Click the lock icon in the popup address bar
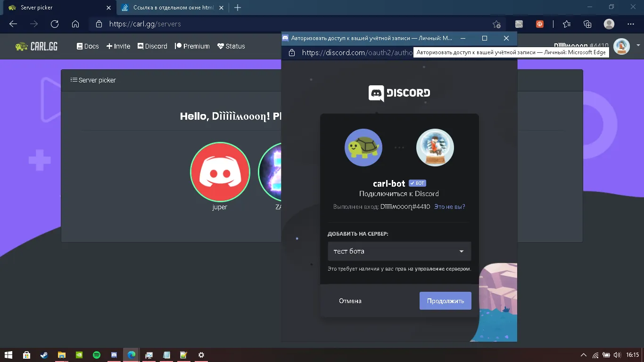The image size is (644, 362). click(x=291, y=52)
